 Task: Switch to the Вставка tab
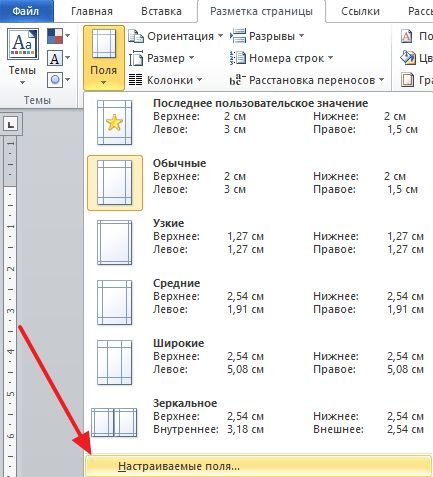click(161, 11)
